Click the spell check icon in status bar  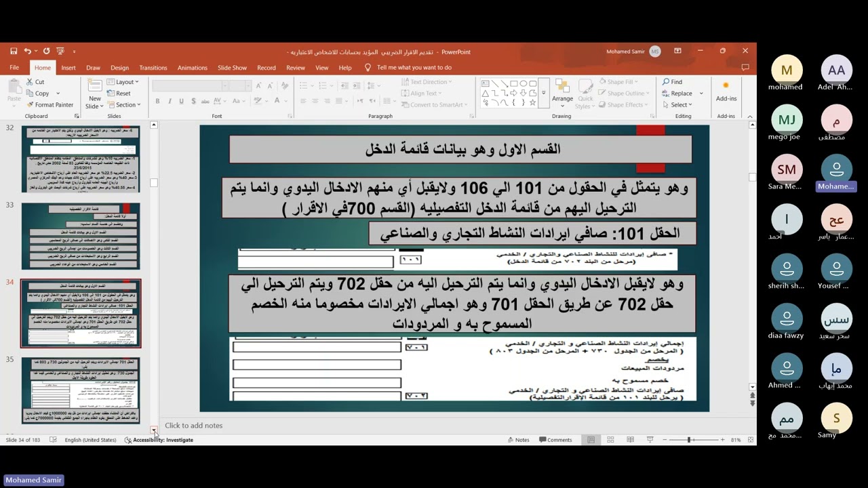click(53, 440)
